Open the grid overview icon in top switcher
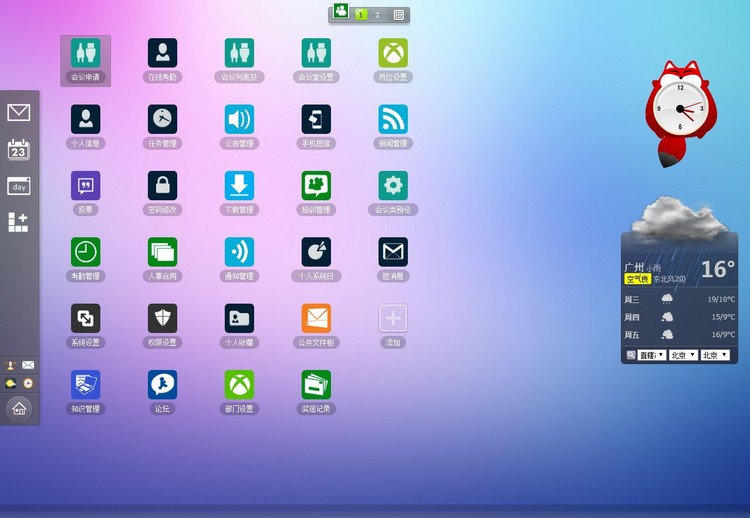The width and height of the screenshot is (750, 518). pos(398,15)
